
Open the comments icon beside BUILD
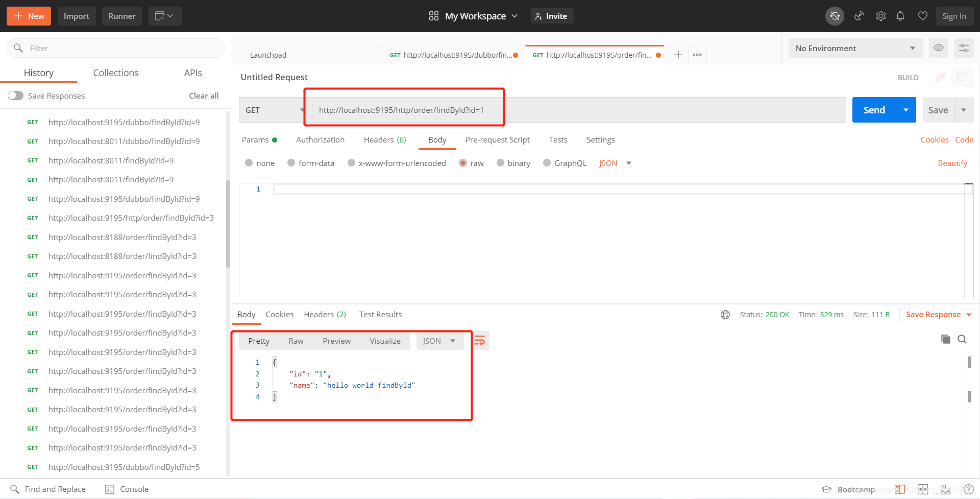(x=962, y=77)
